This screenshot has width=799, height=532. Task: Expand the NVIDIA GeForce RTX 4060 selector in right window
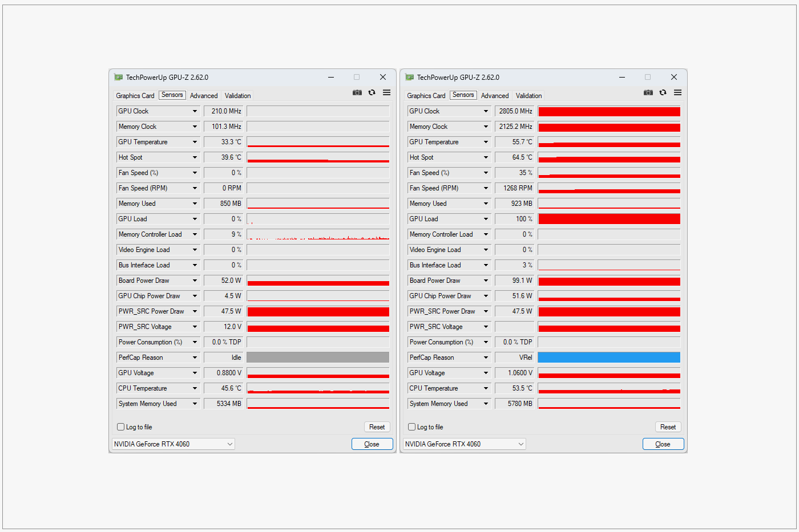click(465, 444)
